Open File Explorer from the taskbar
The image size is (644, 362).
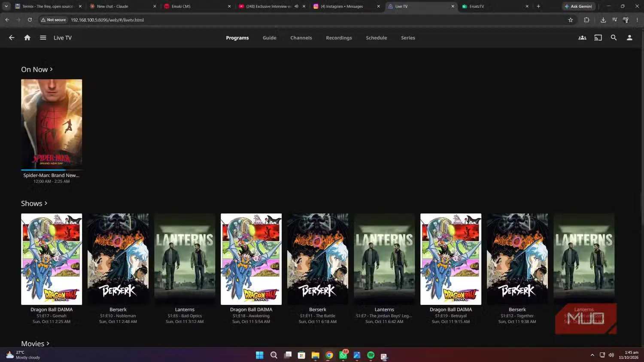tap(316, 355)
